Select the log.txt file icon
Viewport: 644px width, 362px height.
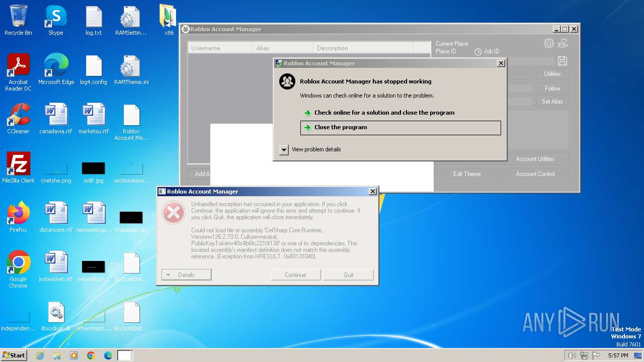94,21
